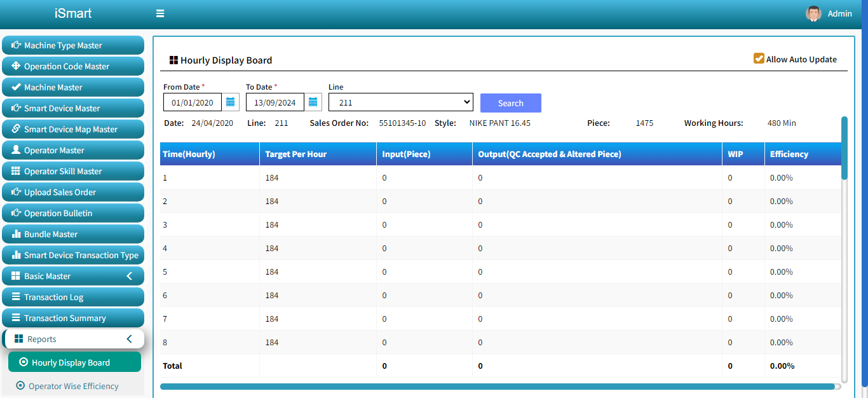Click the Search button
Viewport: 868px width, 398px height.
point(510,103)
